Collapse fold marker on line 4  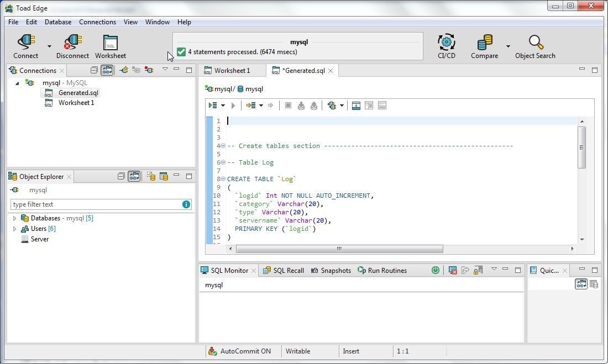(223, 146)
